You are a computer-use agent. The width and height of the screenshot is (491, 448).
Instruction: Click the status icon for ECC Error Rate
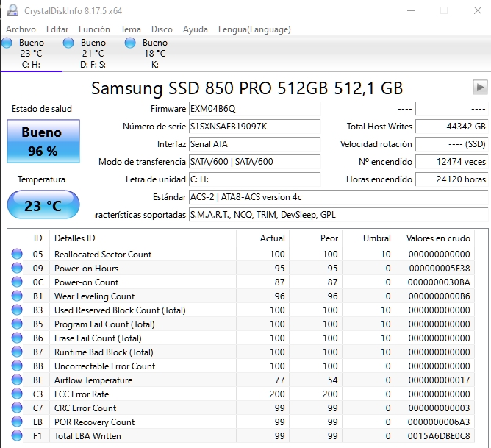click(x=17, y=394)
